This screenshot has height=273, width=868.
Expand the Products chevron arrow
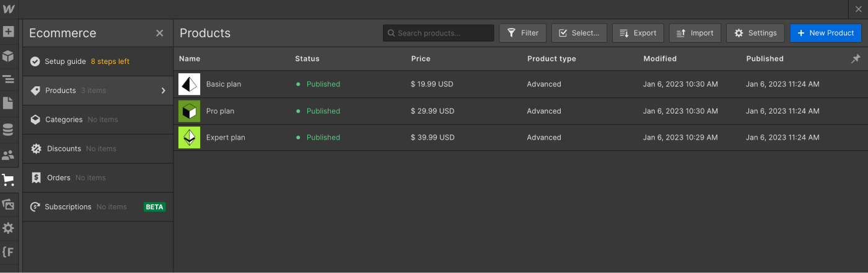click(x=164, y=91)
